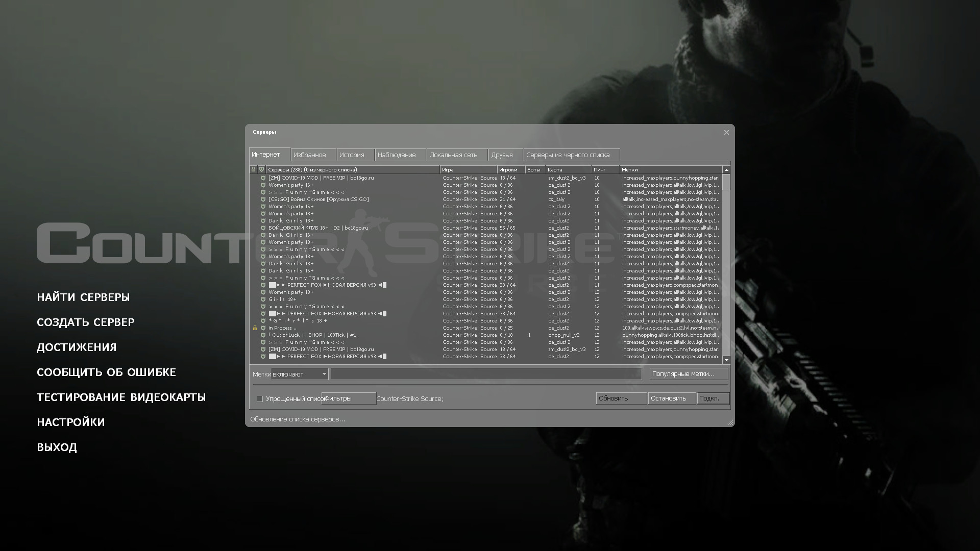Sort servers by the Игра column
Image resolution: width=980 pixels, height=551 pixels.
coord(469,169)
